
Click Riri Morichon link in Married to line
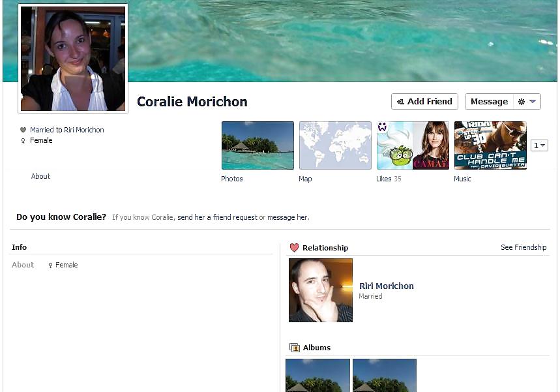[83, 130]
